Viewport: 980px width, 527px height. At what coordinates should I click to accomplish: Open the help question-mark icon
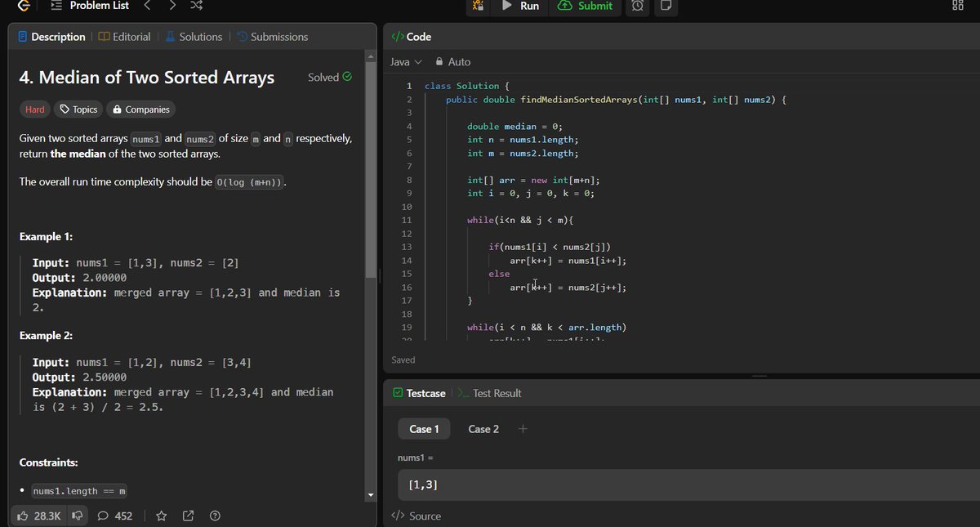pos(216,516)
